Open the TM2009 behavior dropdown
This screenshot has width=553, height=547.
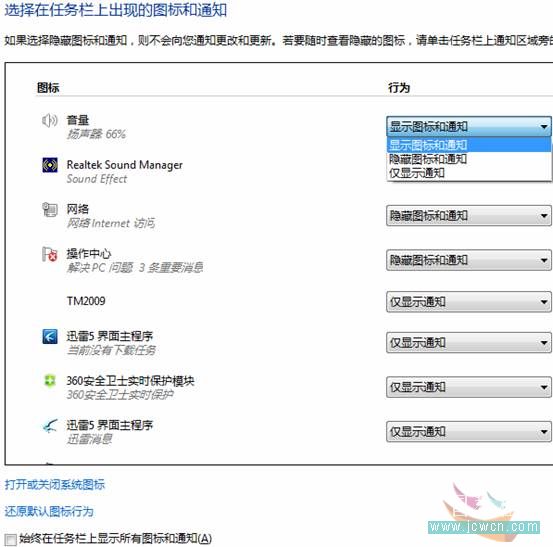coord(469,302)
